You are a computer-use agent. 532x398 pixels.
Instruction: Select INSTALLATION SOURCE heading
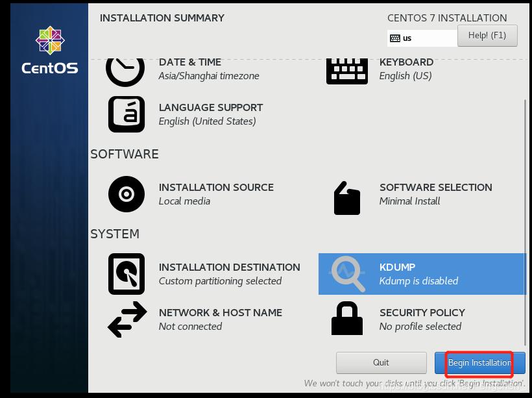[216, 188]
